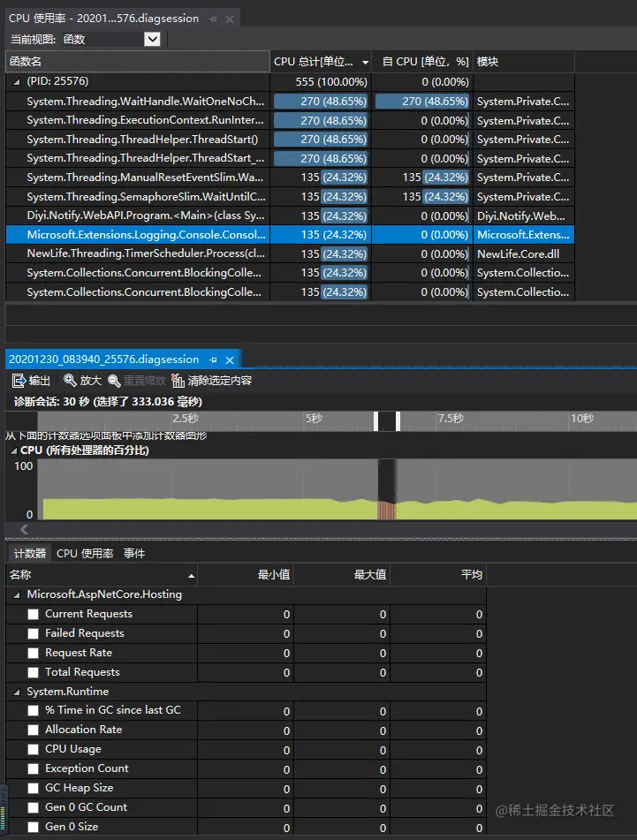Screen dimensions: 637x840
Task: Close the CPU 使用率 diagsession tab
Action: click(230, 19)
